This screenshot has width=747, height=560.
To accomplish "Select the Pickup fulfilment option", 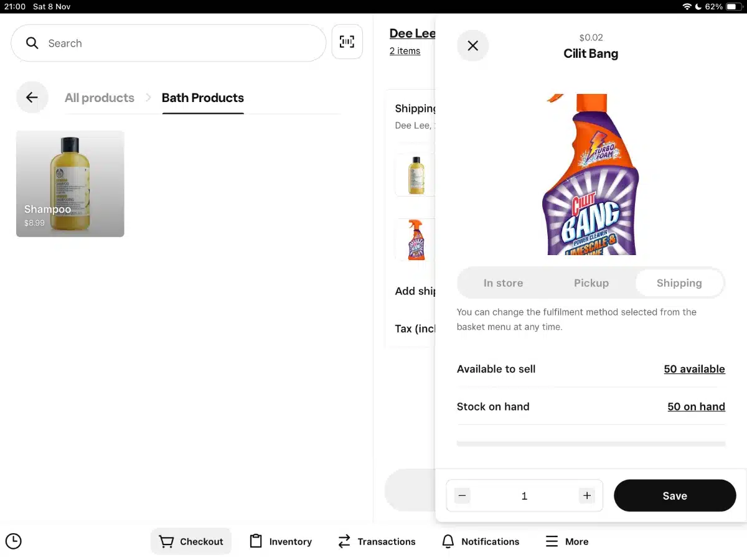I will click(591, 282).
